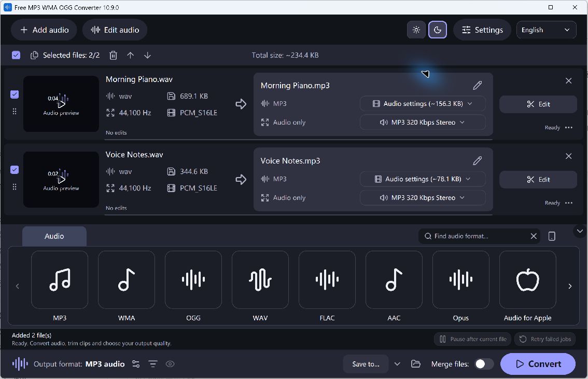Viewport: 588px width, 379px height.
Task: Enable the Merge files toggle
Action: (484, 363)
